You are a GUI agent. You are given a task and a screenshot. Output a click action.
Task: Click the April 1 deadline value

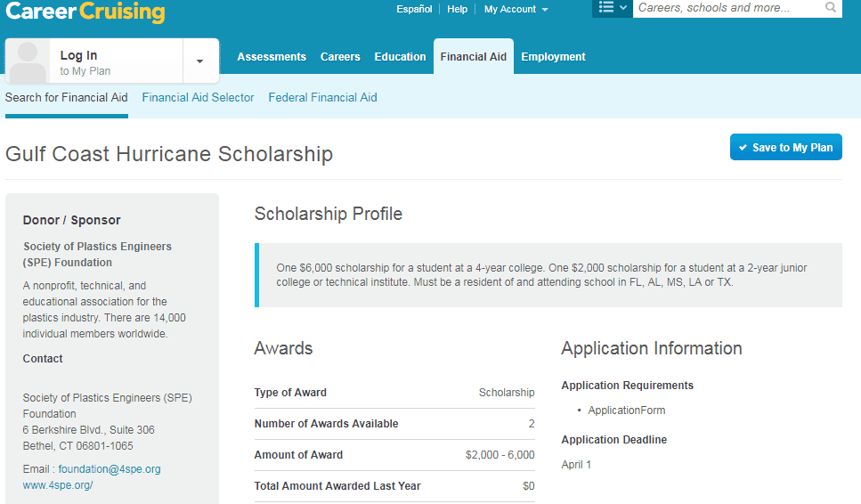(576, 465)
